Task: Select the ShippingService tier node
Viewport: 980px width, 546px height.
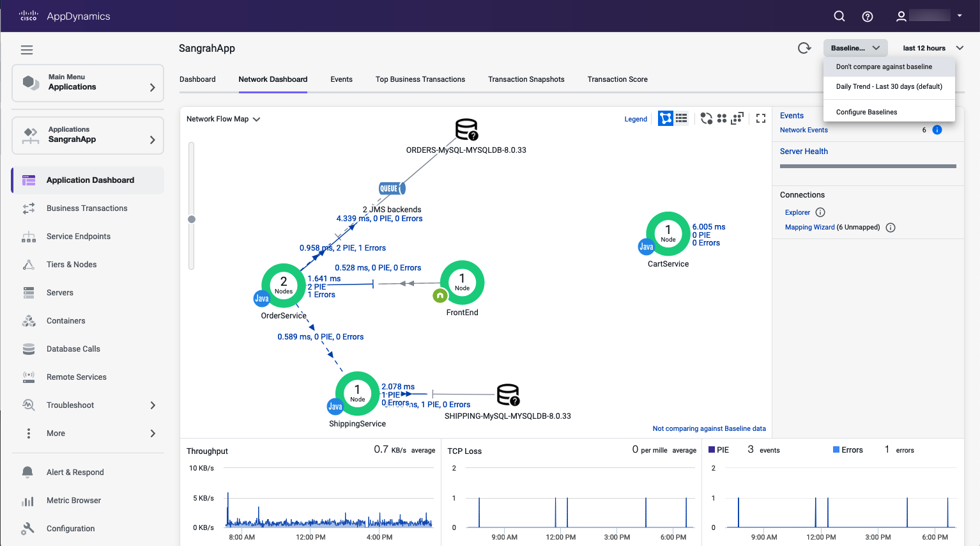Action: pyautogui.click(x=358, y=393)
